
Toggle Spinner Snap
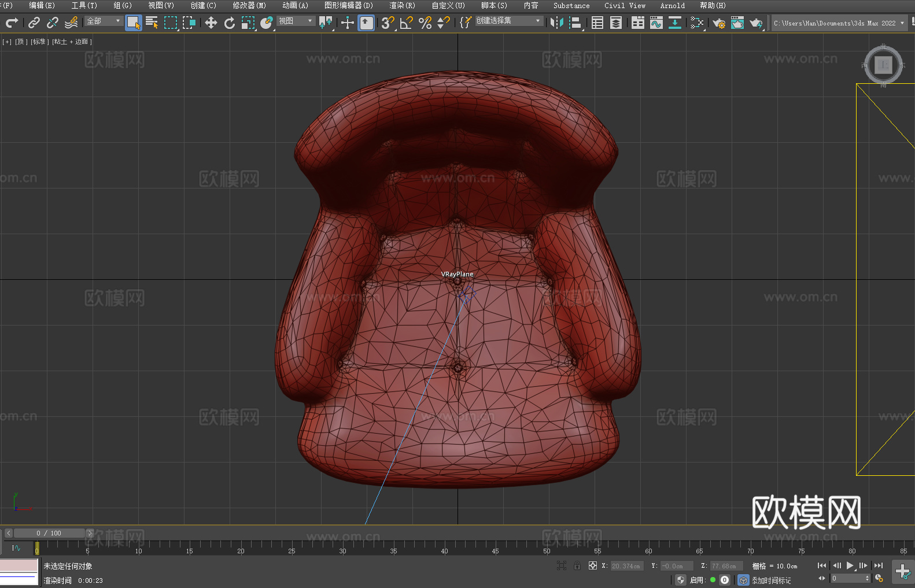pos(444,23)
